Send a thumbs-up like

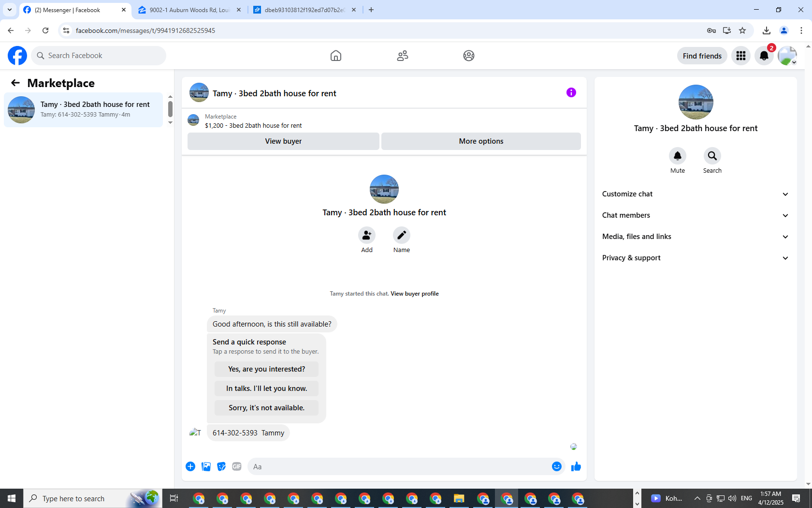tap(576, 466)
